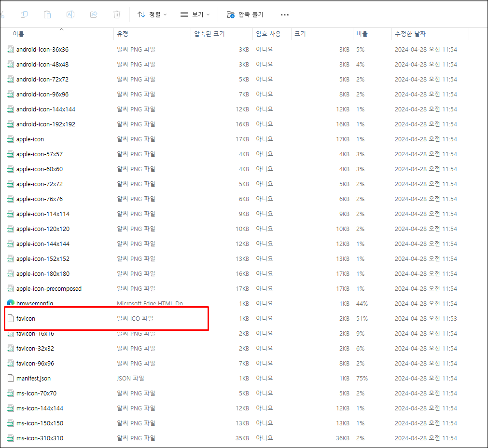Select the favicon-96x96 file name
This screenshot has width=488, height=448.
pos(35,364)
